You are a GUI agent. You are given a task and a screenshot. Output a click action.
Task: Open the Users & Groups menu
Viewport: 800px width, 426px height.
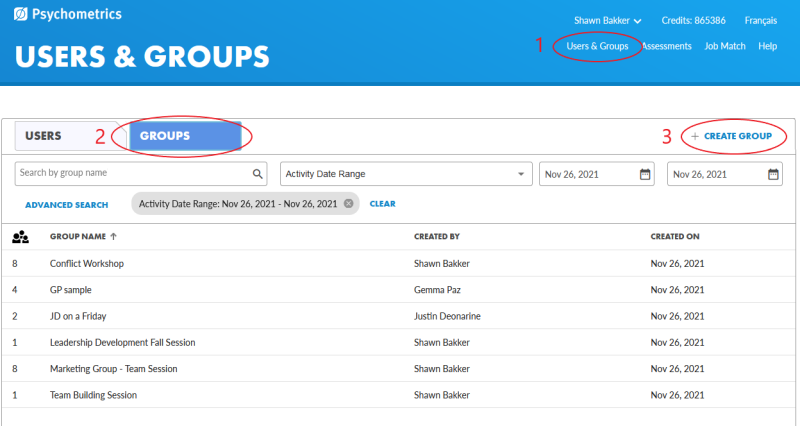pos(597,46)
